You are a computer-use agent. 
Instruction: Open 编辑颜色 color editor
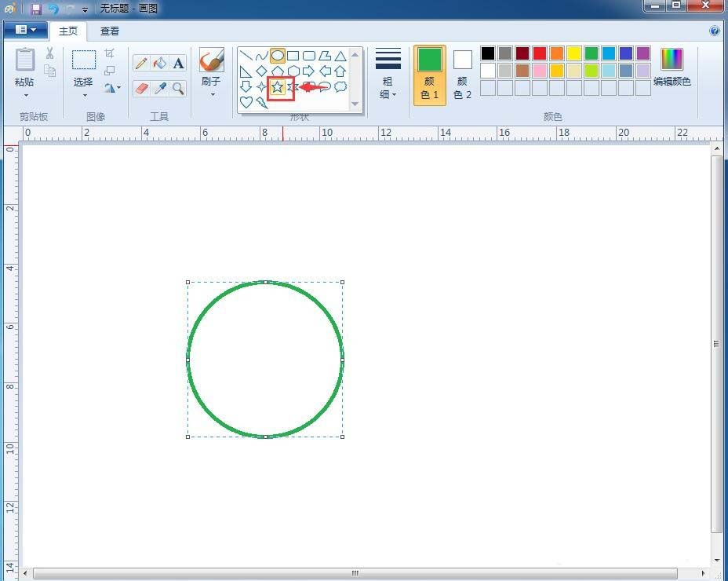[672, 68]
